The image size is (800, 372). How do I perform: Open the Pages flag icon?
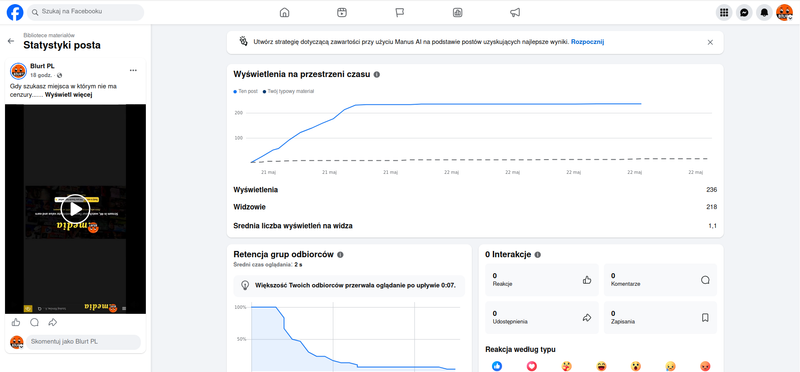coord(400,13)
